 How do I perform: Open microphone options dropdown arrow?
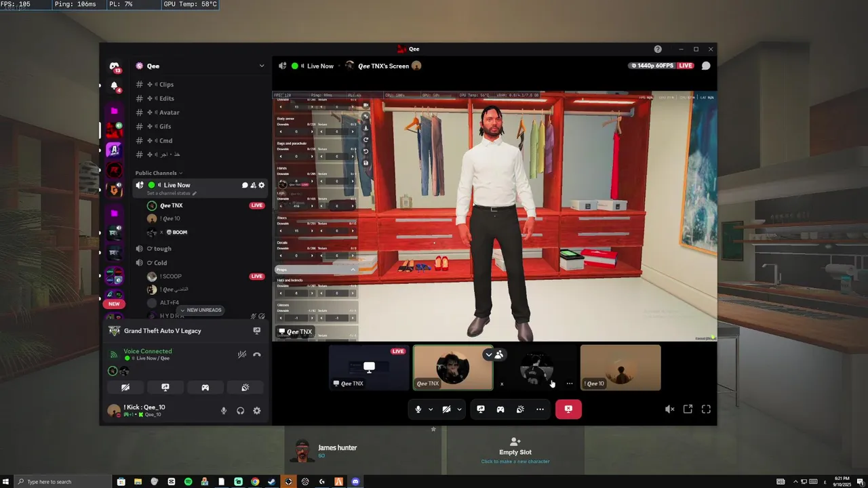(x=430, y=409)
